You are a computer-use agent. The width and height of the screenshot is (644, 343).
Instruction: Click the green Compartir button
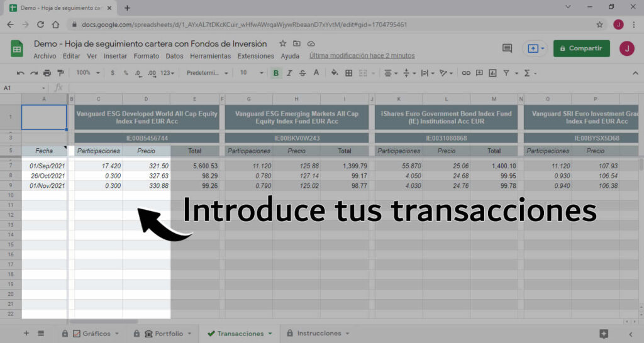[582, 48]
